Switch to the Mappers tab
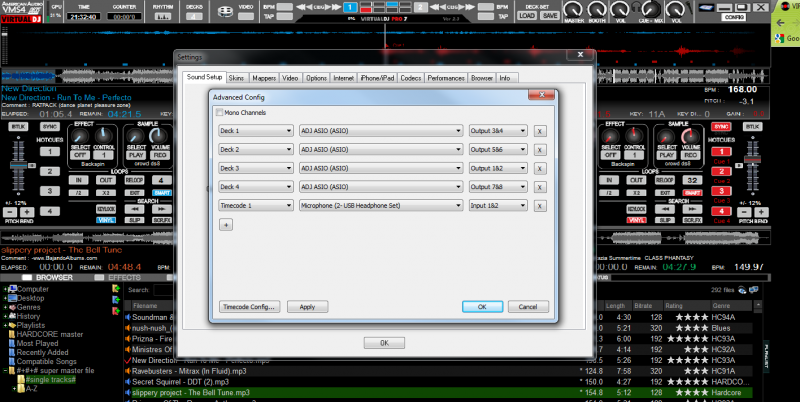800x402 pixels. point(264,78)
